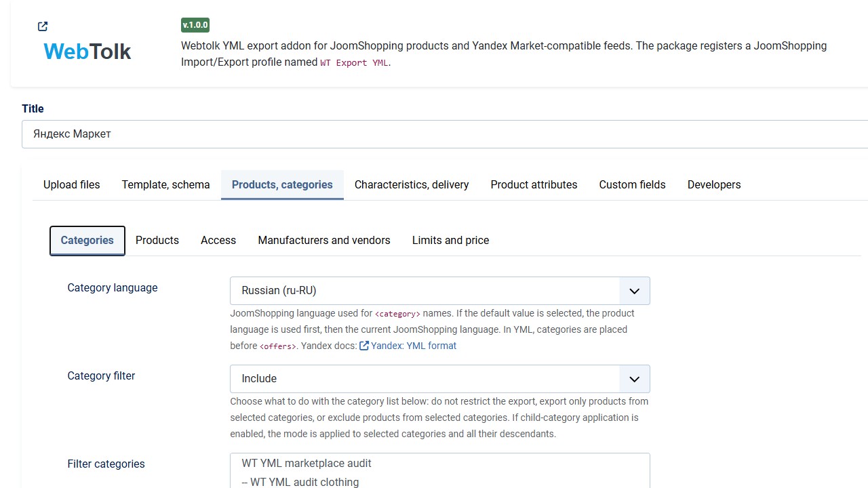
Task: Click the v.1.0.0 version badge
Action: [x=195, y=25]
